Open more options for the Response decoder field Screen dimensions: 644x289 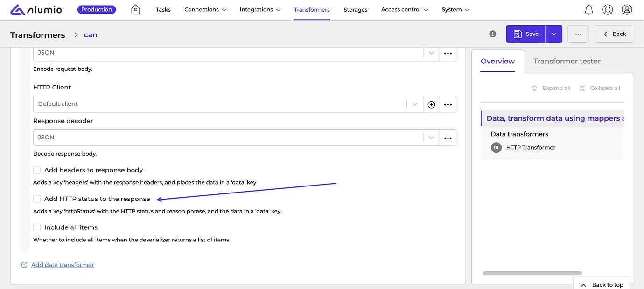[x=448, y=138]
